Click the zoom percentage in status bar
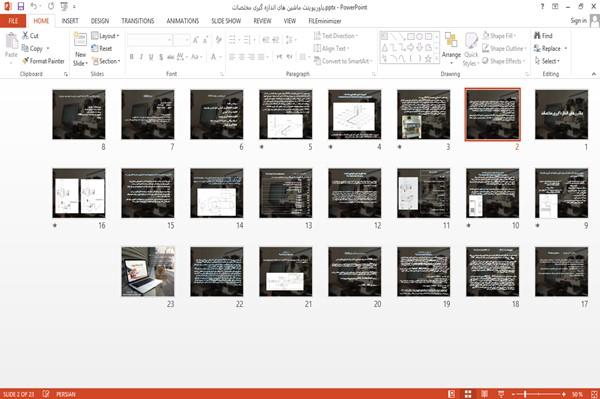 tap(577, 394)
